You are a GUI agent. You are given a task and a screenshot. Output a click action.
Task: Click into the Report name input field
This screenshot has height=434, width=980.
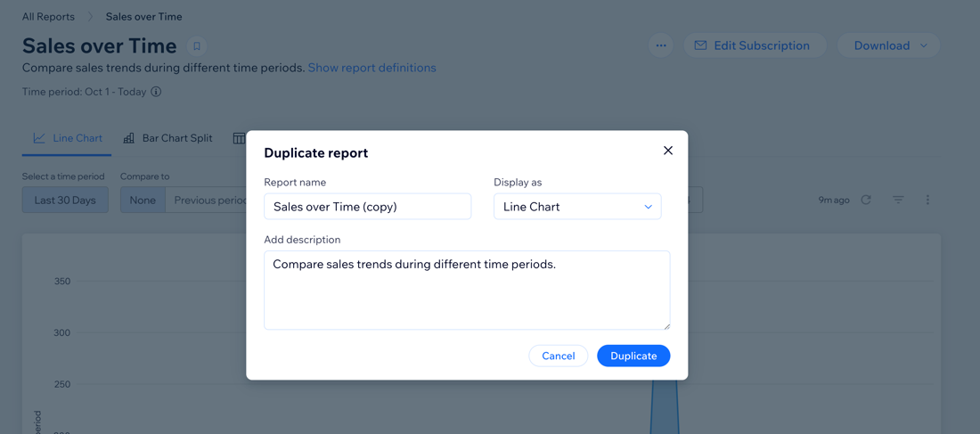367,207
